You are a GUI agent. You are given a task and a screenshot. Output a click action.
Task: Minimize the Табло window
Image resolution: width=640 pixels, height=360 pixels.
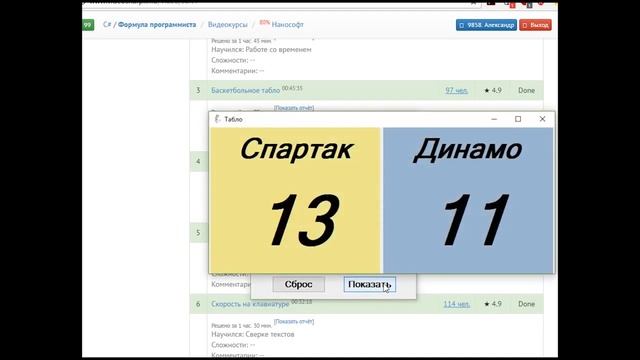494,119
